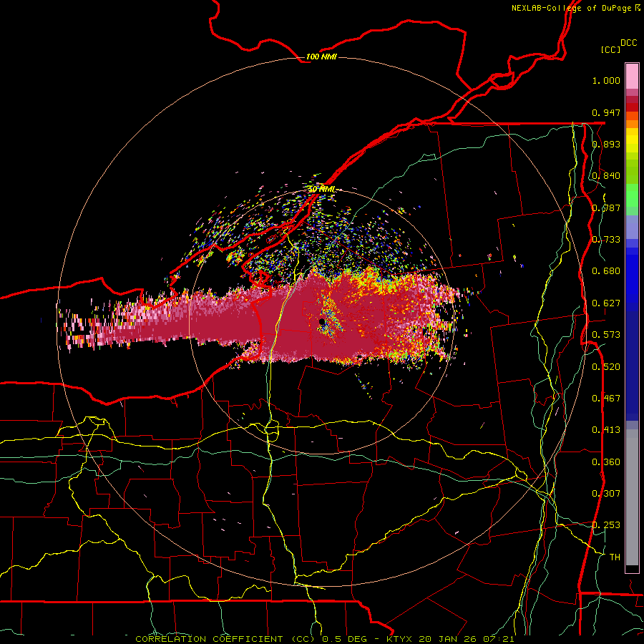This screenshot has width=644, height=644.
Task: Click the 0.627 legend value
Action: point(606,303)
